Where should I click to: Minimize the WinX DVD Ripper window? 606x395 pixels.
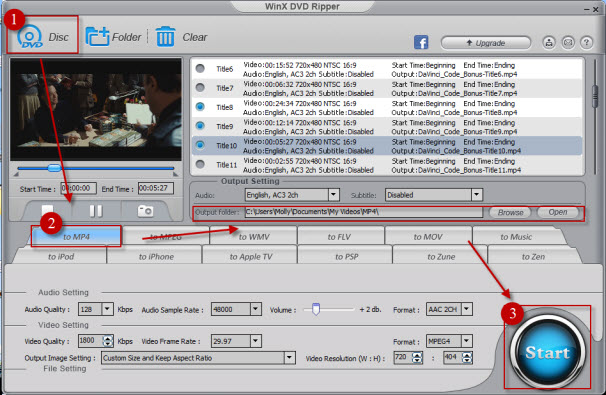pyautogui.click(x=587, y=9)
